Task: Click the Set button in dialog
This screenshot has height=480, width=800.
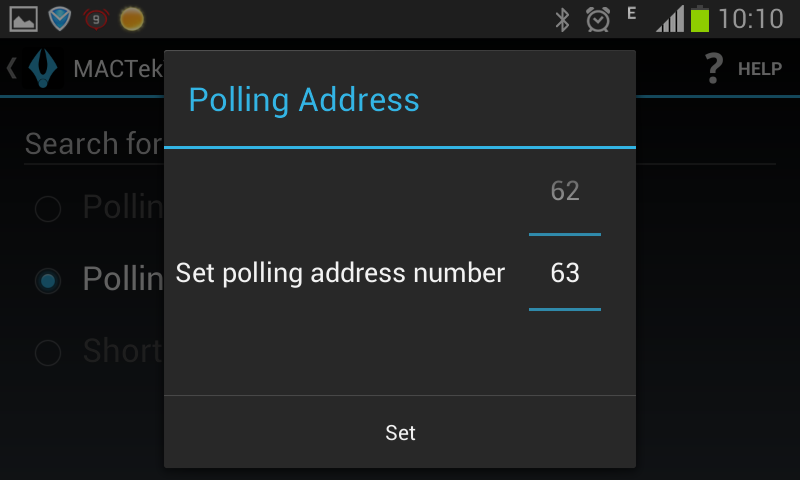Action: click(x=400, y=432)
